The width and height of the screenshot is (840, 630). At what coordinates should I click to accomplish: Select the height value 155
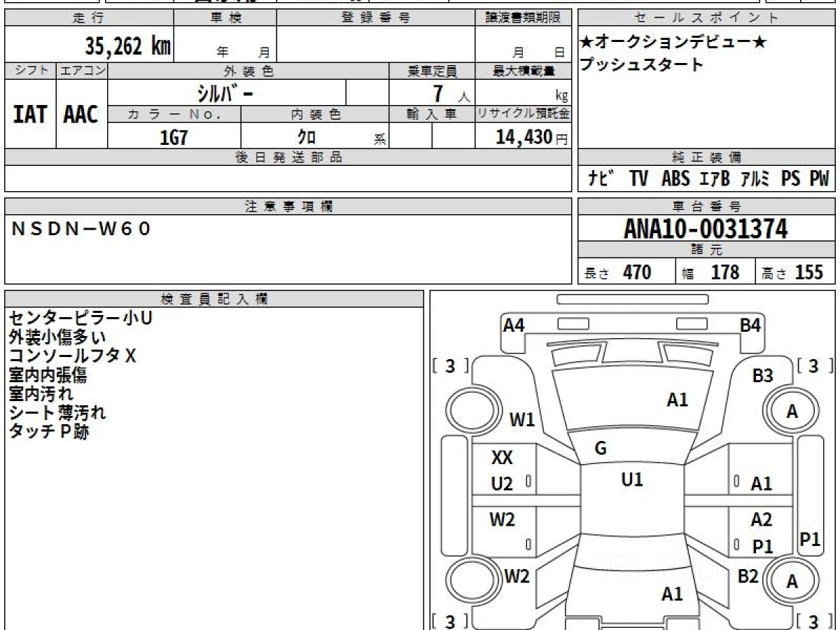click(x=808, y=272)
